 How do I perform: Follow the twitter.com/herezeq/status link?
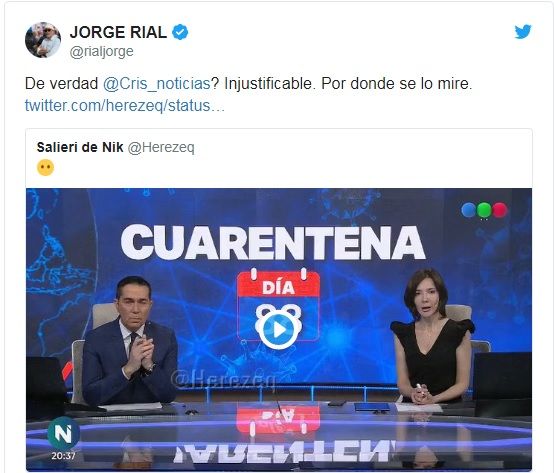coord(124,106)
